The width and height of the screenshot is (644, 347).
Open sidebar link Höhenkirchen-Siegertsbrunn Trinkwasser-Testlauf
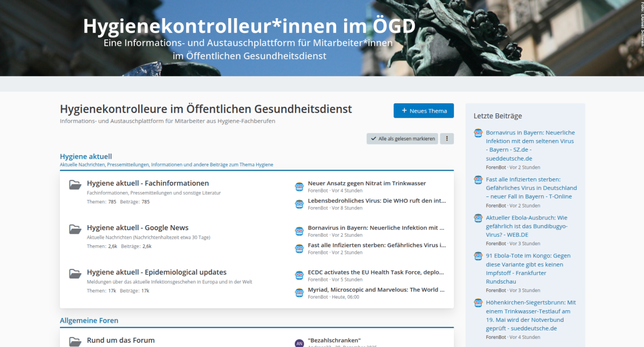coord(531,315)
